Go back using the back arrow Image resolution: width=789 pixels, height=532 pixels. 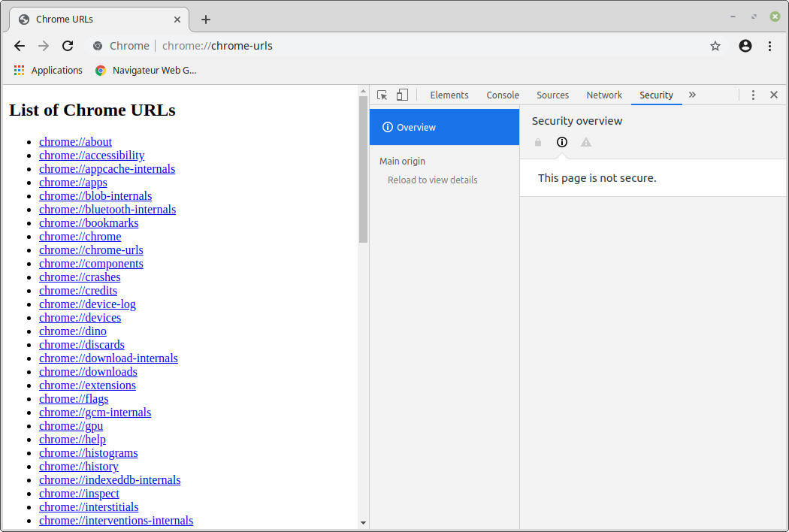(x=20, y=46)
